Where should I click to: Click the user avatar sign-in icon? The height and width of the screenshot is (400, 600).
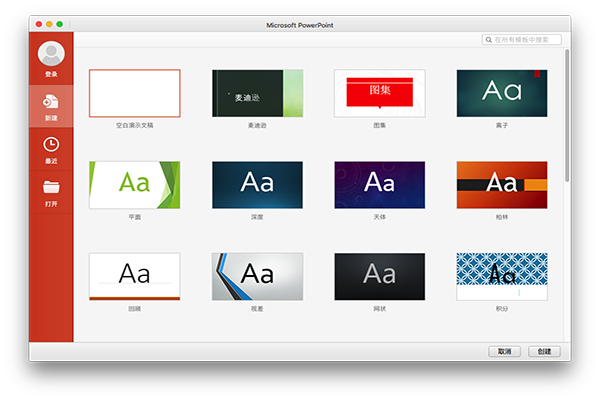pos(51,54)
